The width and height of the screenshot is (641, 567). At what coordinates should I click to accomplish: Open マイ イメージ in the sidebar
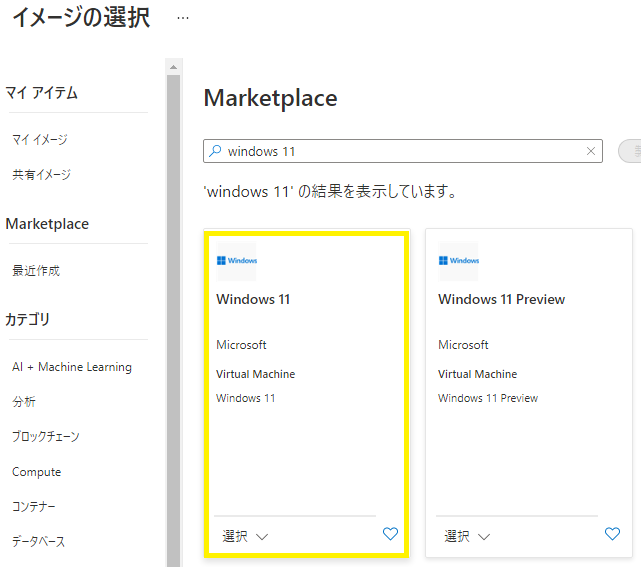[40, 140]
